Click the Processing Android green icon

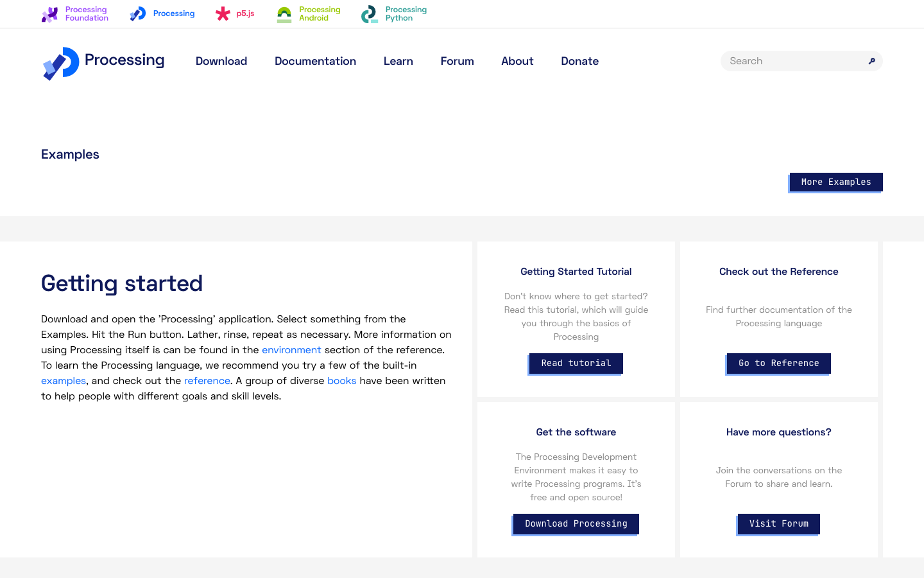(284, 14)
